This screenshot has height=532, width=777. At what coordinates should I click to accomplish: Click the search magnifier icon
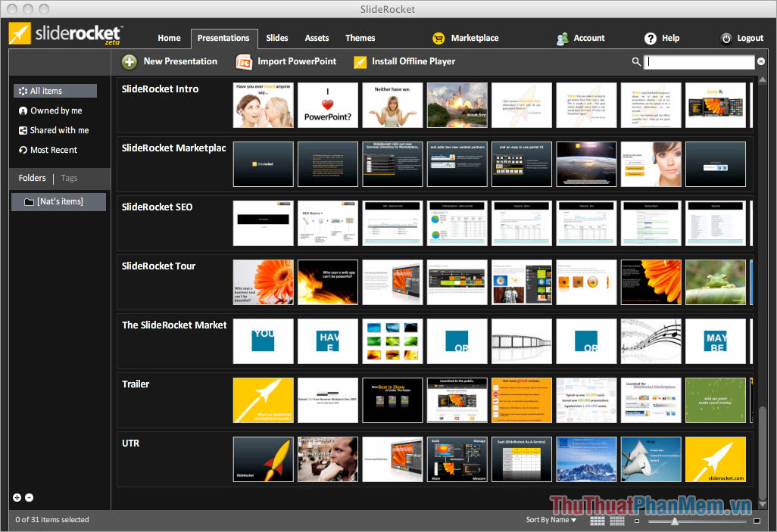point(636,61)
